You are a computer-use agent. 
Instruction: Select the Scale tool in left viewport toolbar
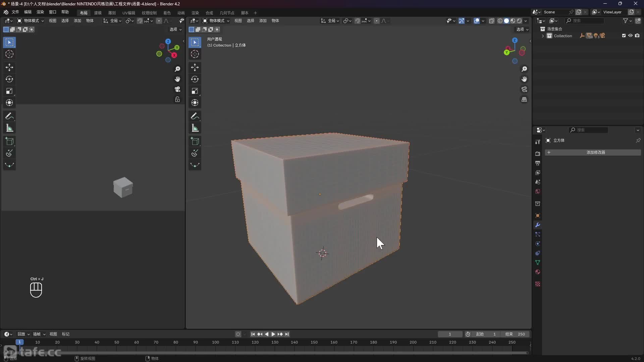point(9,91)
